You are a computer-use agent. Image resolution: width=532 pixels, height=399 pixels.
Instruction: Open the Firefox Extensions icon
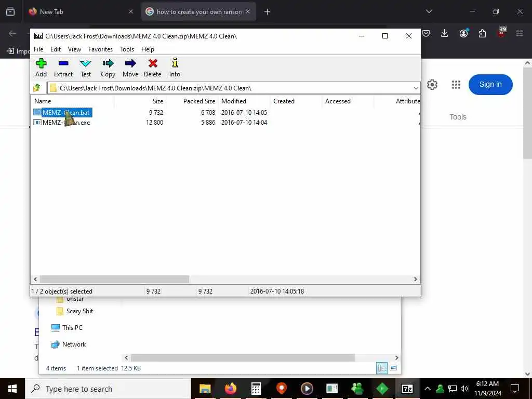[x=482, y=33]
